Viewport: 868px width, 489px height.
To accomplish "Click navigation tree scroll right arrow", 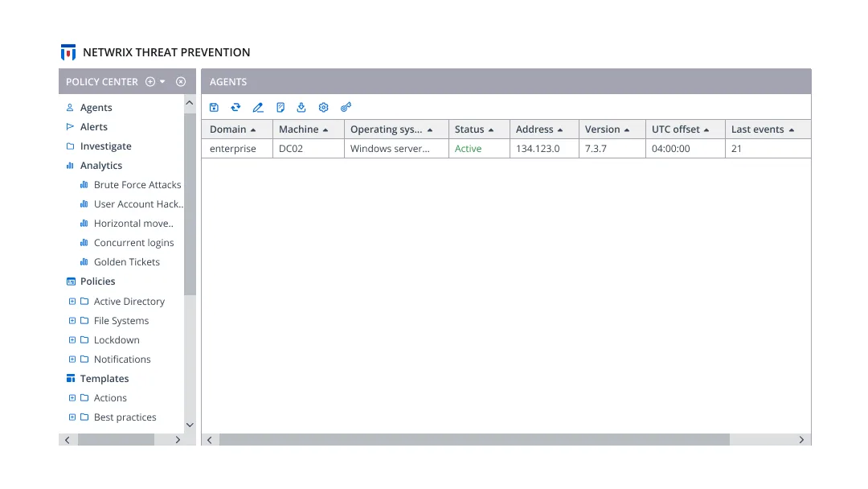I will pos(178,440).
